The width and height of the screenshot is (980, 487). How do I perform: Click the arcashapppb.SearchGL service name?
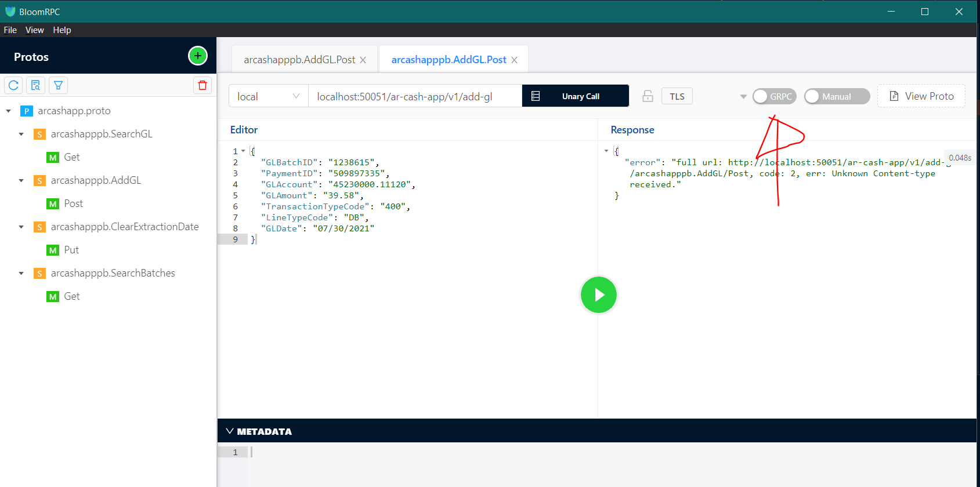tap(102, 134)
